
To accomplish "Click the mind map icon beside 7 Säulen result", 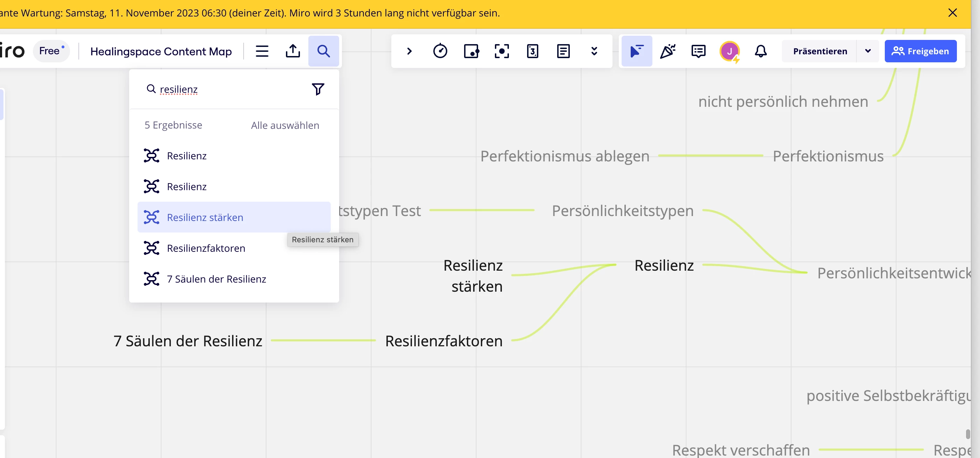I will click(x=152, y=279).
